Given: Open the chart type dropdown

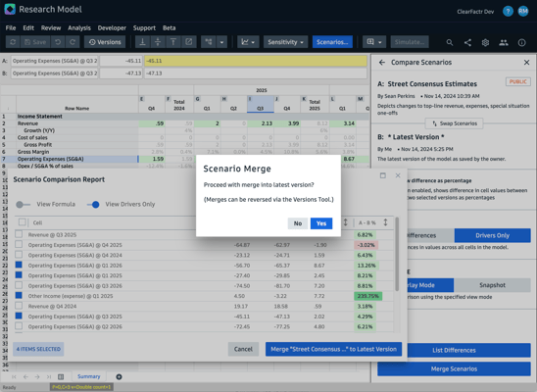Looking at the screenshot, I should pos(248,42).
